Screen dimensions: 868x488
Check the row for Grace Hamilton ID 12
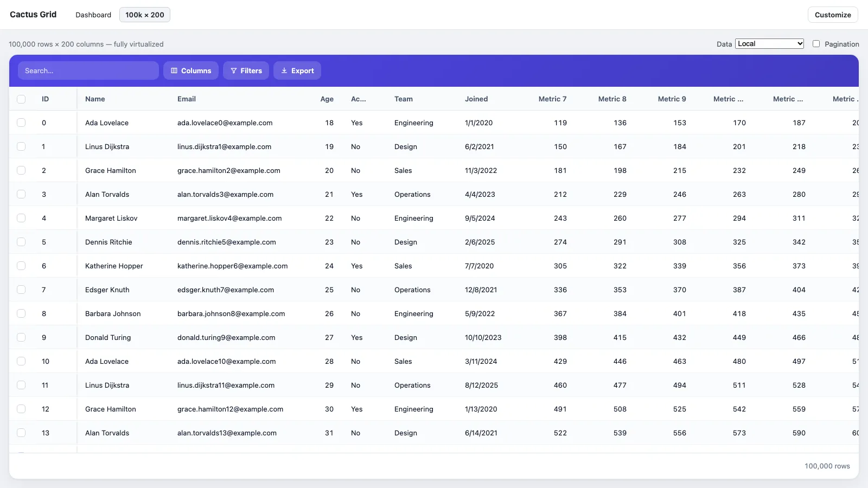(x=21, y=409)
